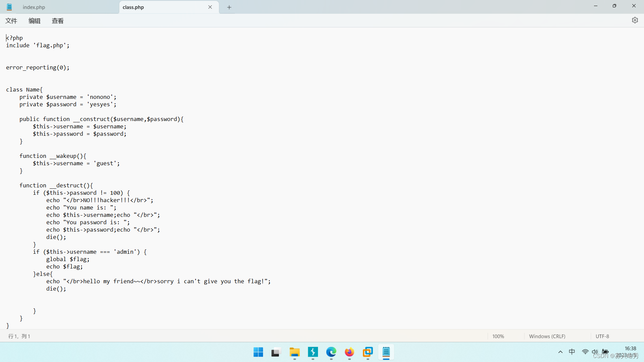Open VMware Workstation from taskbar
The image size is (644, 362).
pos(368,352)
